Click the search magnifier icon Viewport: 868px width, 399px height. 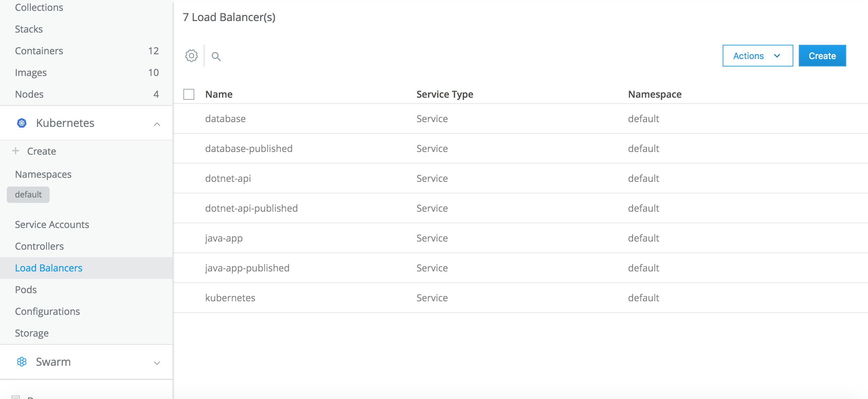tap(216, 56)
